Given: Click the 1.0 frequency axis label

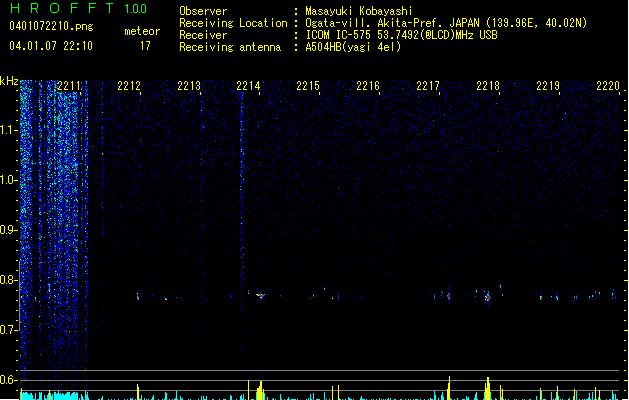Looking at the screenshot, I should click(x=8, y=180).
